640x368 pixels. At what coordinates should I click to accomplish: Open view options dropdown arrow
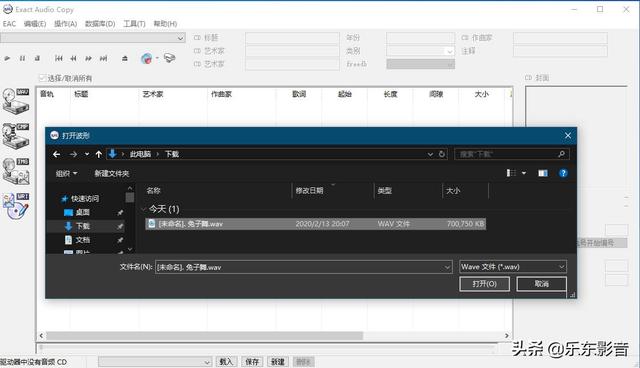coord(524,173)
